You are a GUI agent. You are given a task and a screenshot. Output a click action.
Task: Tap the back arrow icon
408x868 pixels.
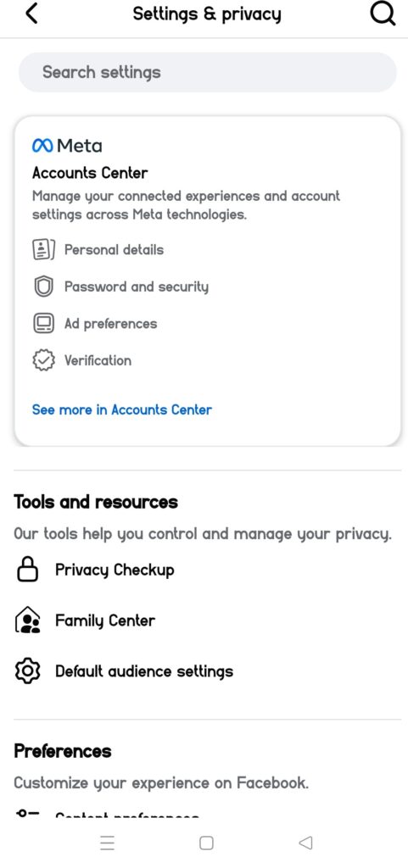[x=32, y=14]
